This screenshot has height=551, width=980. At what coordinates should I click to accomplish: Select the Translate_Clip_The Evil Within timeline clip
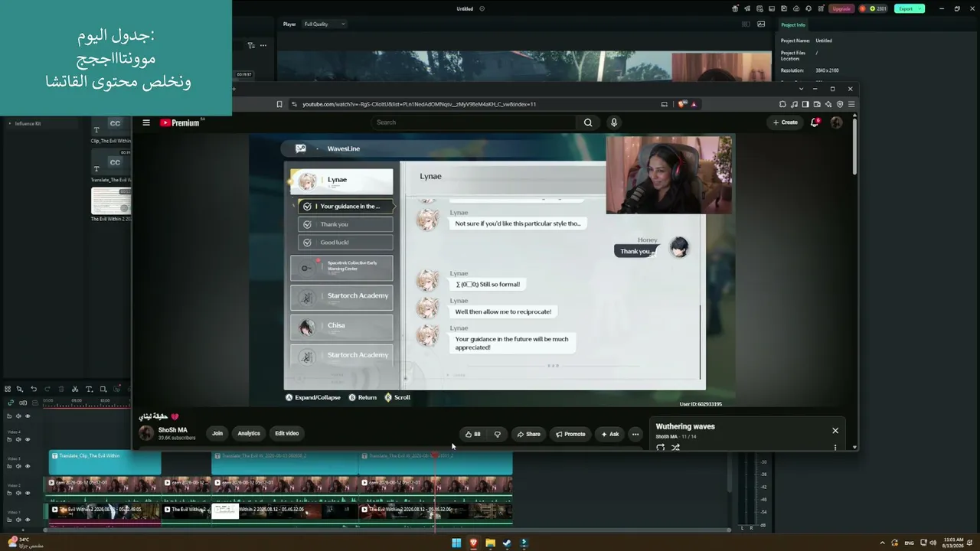pyautogui.click(x=105, y=463)
